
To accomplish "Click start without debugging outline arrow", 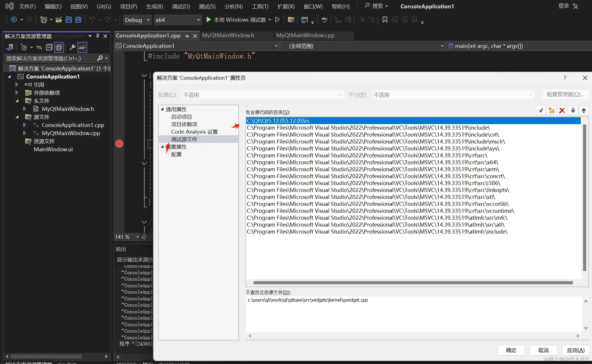I will point(278,20).
